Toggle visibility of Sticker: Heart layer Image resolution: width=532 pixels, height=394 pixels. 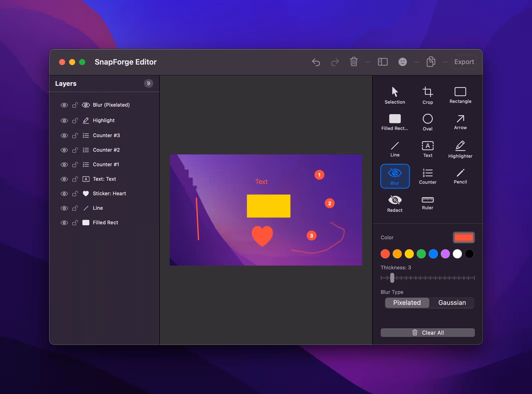(64, 194)
